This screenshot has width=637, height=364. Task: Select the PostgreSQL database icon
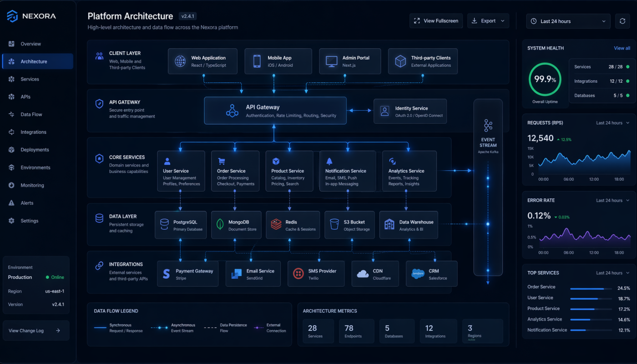coord(165,224)
